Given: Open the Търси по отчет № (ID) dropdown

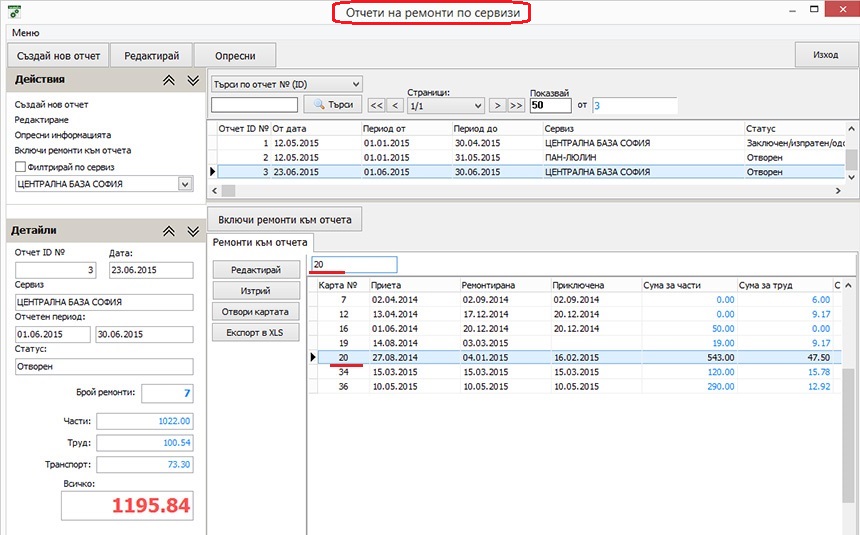Looking at the screenshot, I should (x=286, y=84).
